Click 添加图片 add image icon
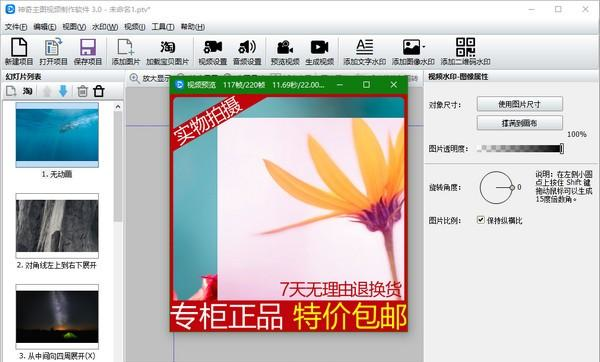 coord(126,51)
